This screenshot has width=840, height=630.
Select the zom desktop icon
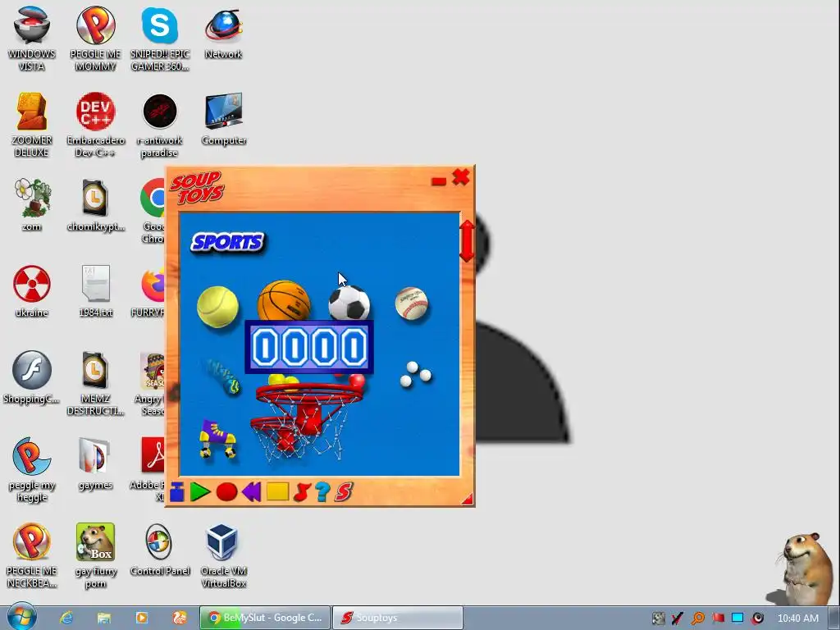[32, 204]
